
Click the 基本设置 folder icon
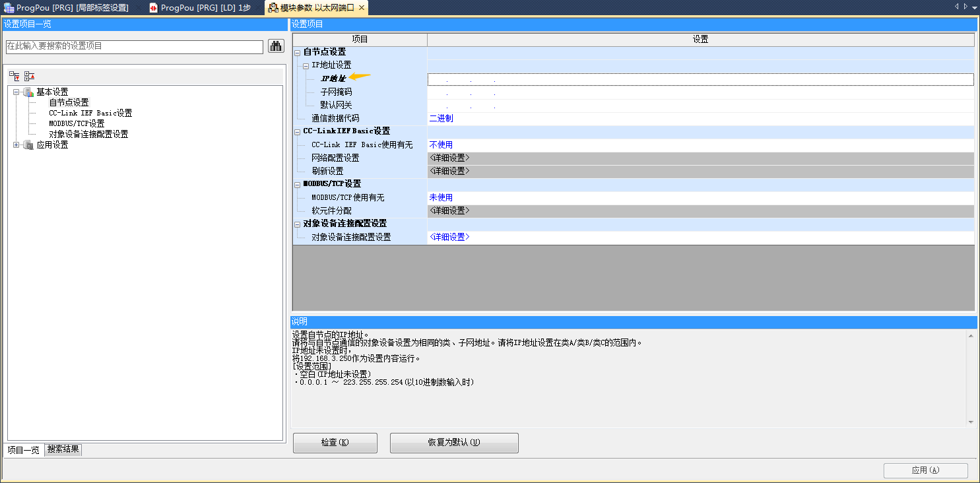pyautogui.click(x=28, y=92)
